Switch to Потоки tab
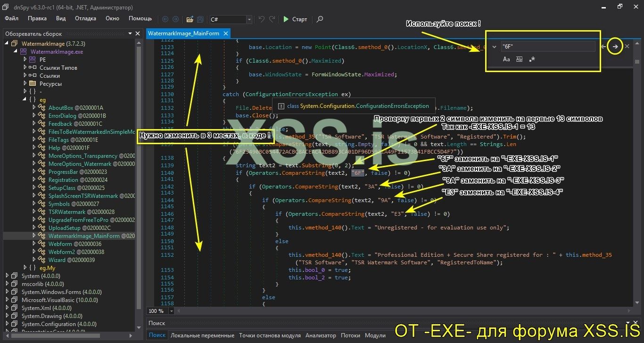 coord(350,335)
